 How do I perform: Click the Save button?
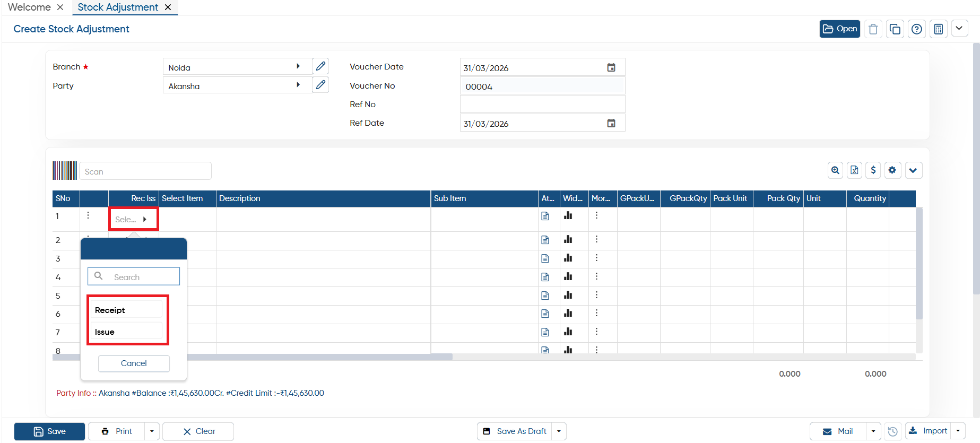click(x=49, y=431)
